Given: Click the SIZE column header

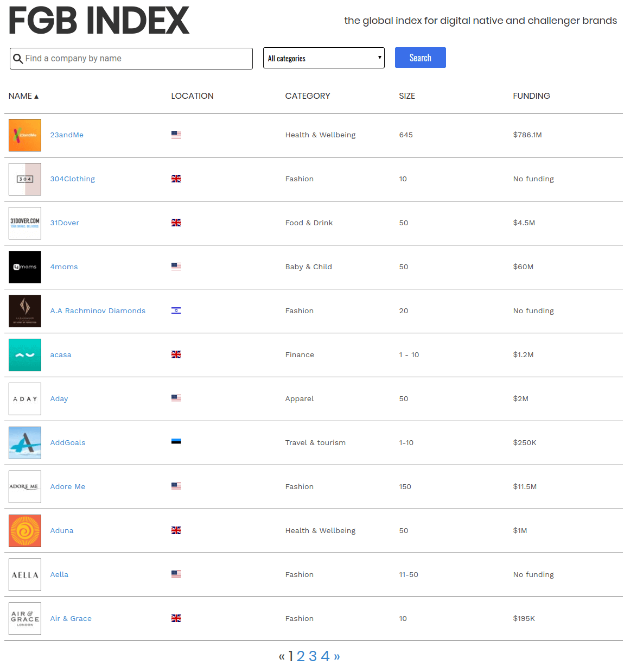Looking at the screenshot, I should click(x=407, y=96).
